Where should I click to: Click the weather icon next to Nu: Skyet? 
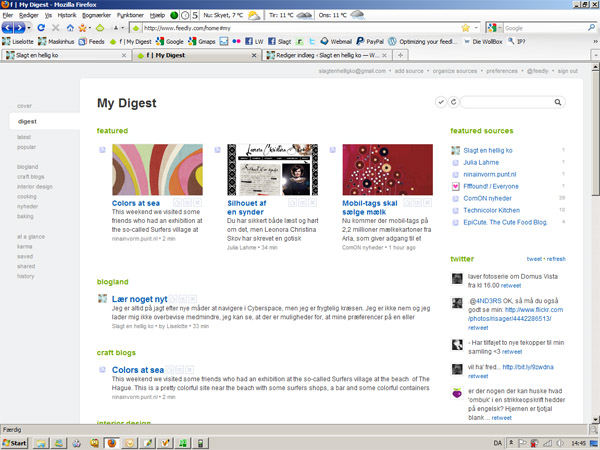(x=254, y=15)
